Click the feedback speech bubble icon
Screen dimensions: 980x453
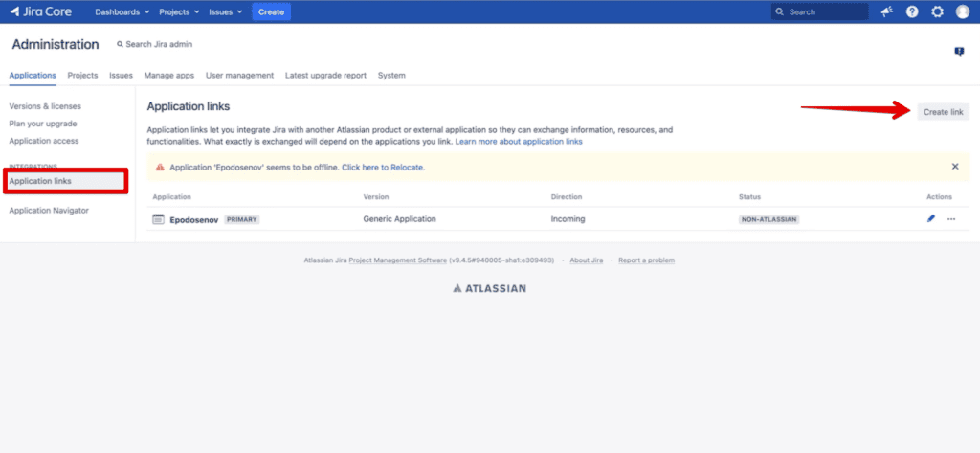pos(959,52)
